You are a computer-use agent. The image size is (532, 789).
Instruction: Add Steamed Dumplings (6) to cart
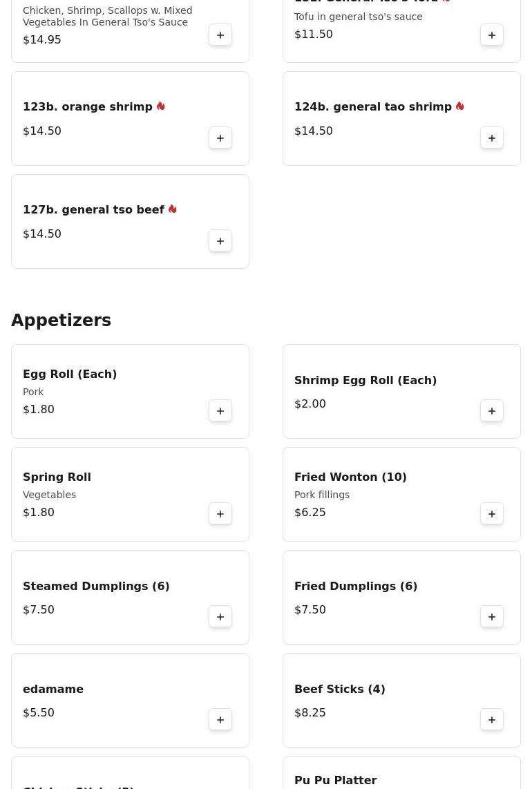(220, 617)
